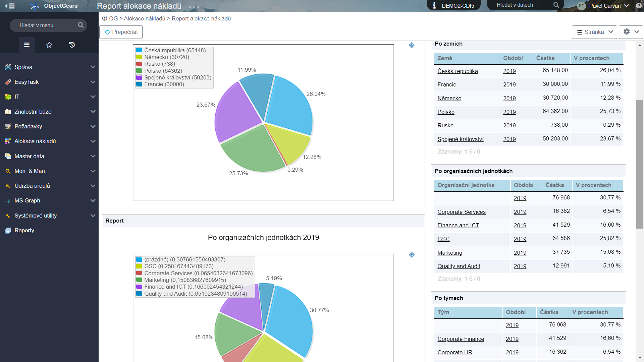
Task: Click the move handle of organizační jednotky chart
Action: pyautogui.click(x=412, y=255)
